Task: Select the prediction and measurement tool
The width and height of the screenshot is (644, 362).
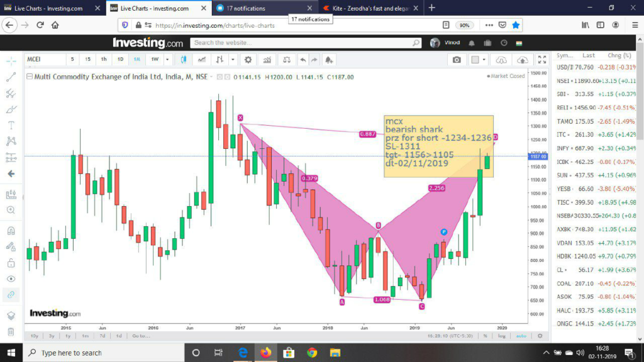Action: [11, 157]
